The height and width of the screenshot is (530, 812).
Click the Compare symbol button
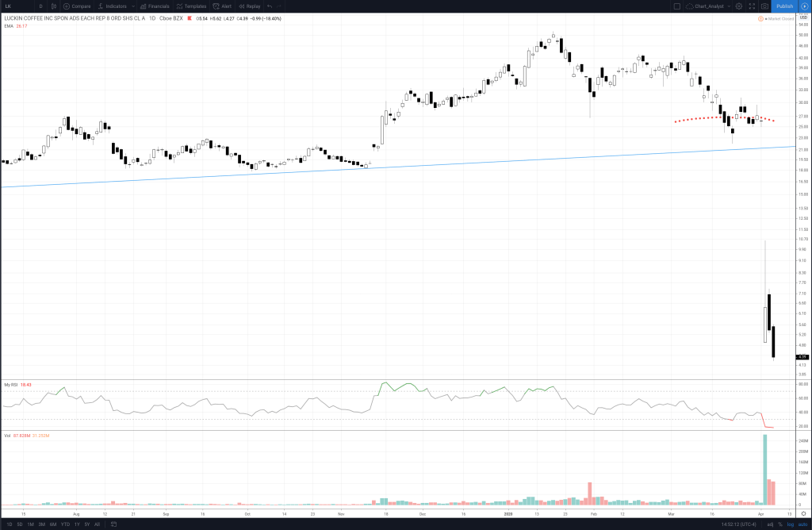(77, 6)
